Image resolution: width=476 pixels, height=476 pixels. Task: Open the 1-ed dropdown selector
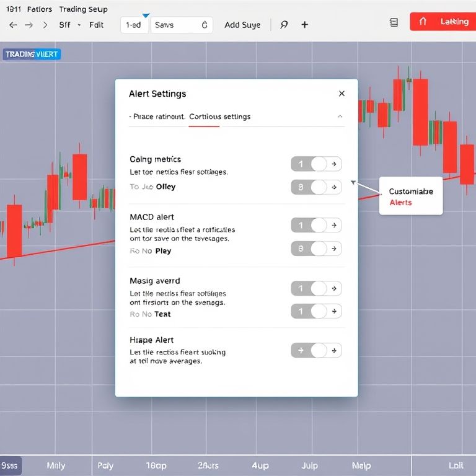click(x=134, y=25)
